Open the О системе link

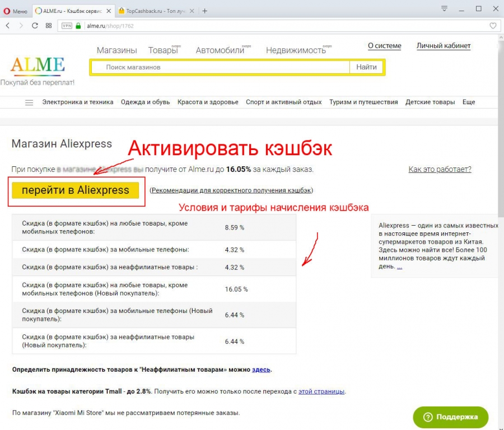[384, 46]
